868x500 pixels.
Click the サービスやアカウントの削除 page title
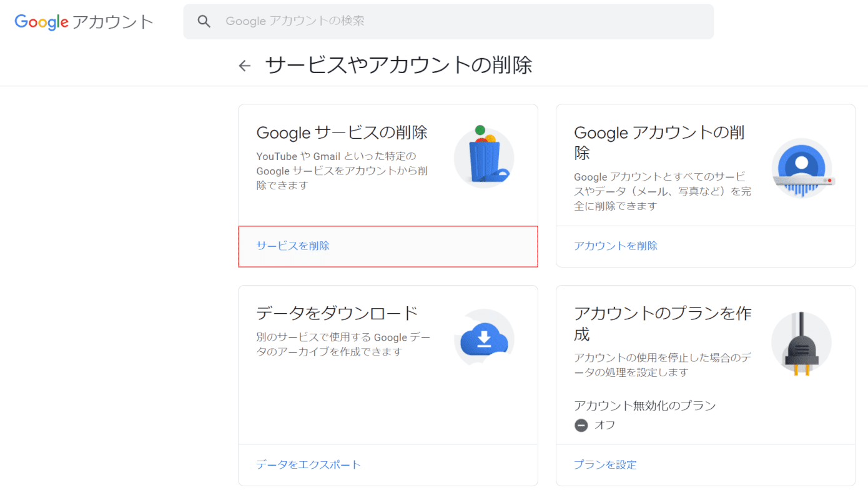tap(398, 65)
